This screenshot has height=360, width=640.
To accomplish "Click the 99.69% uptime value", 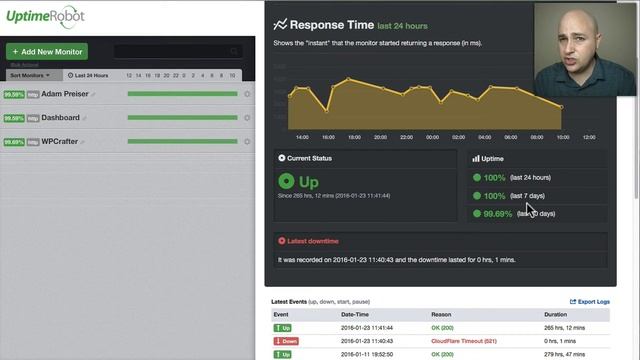I will pos(498,214).
